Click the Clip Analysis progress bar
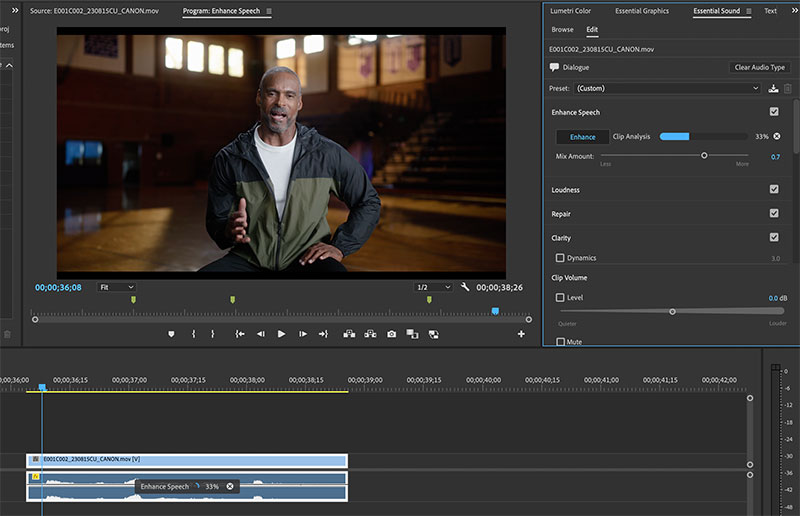This screenshot has width=800, height=516. coord(704,136)
